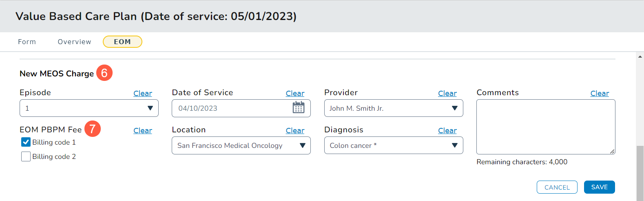The width and height of the screenshot is (644, 201).
Task: Open the Date of Service calendar picker
Action: point(298,108)
